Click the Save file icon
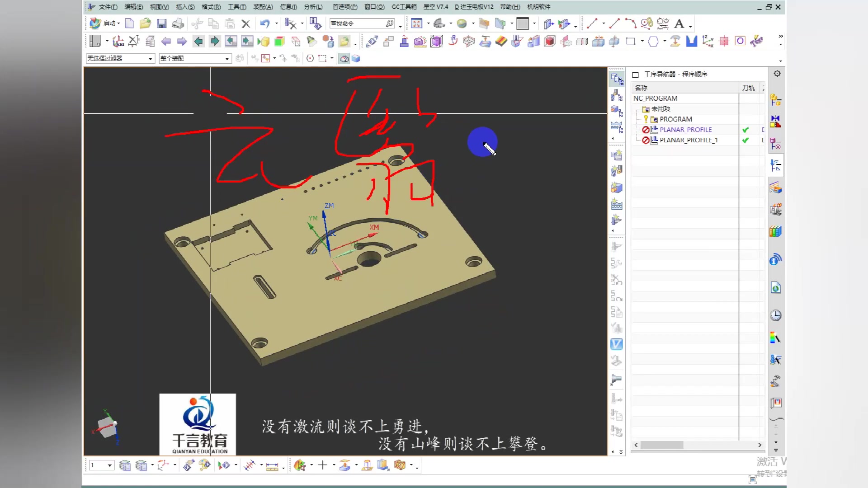 (x=161, y=23)
